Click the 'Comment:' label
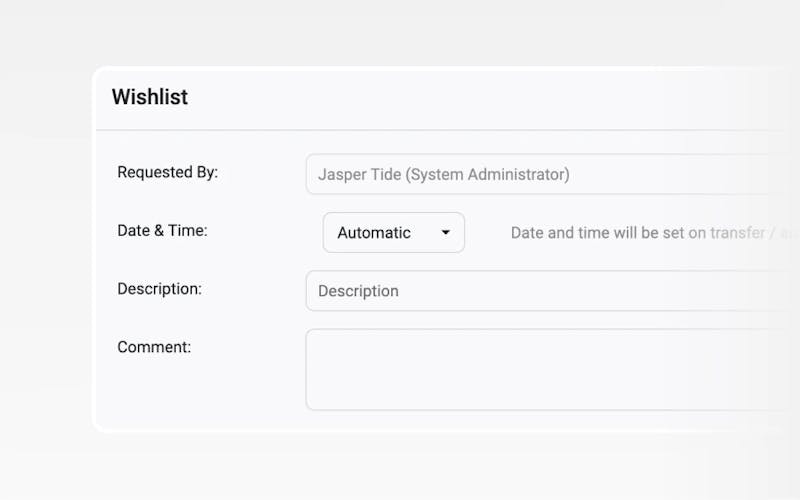 coord(154,347)
